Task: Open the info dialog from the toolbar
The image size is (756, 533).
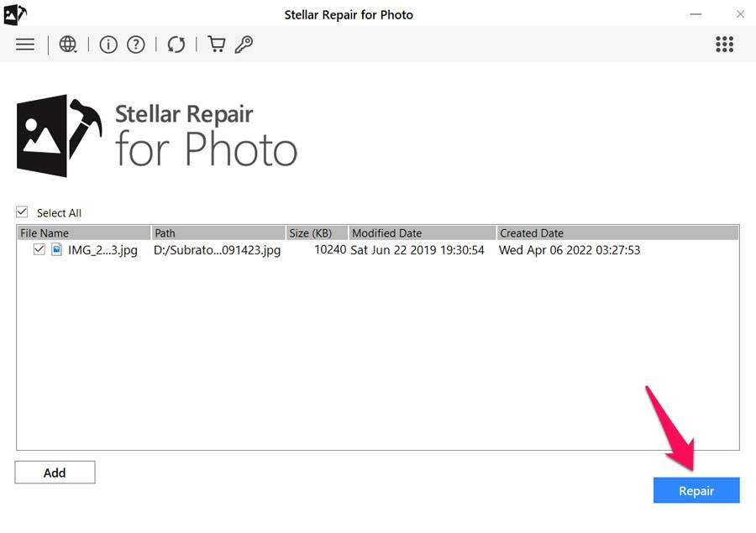Action: (108, 44)
